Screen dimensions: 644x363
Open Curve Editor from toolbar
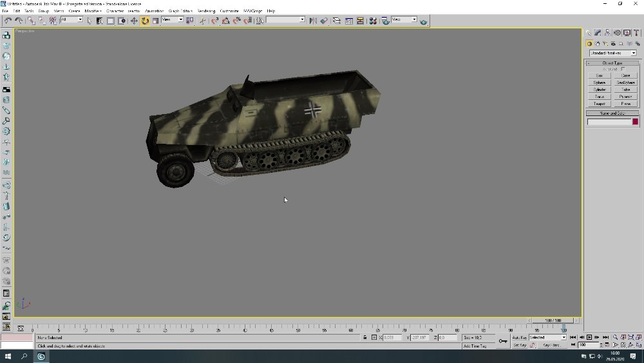point(349,21)
